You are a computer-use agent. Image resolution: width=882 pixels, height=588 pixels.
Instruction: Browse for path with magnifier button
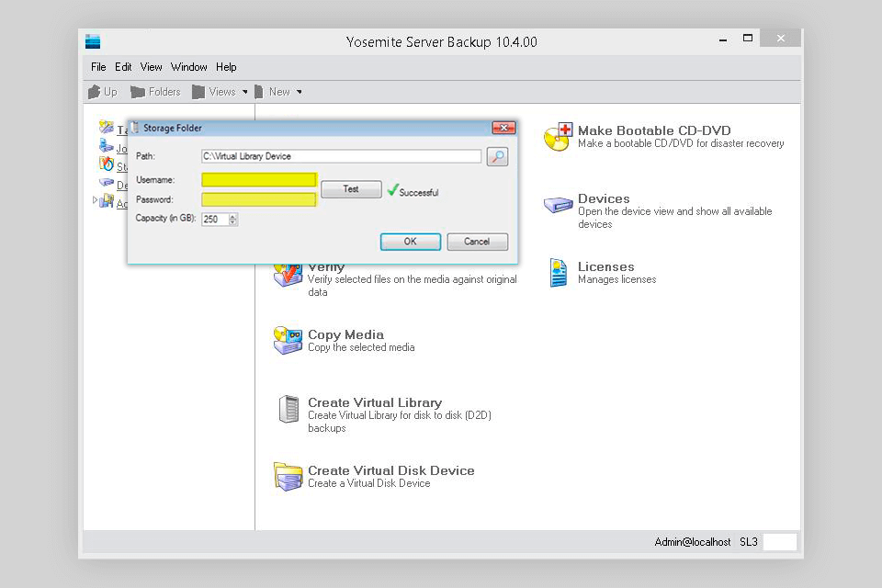(x=497, y=156)
